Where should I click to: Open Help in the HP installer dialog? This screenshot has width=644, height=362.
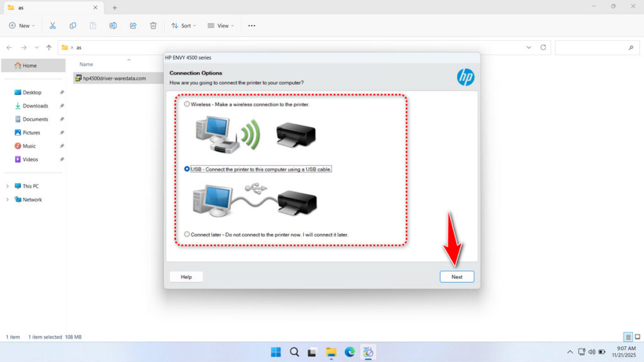tap(186, 277)
